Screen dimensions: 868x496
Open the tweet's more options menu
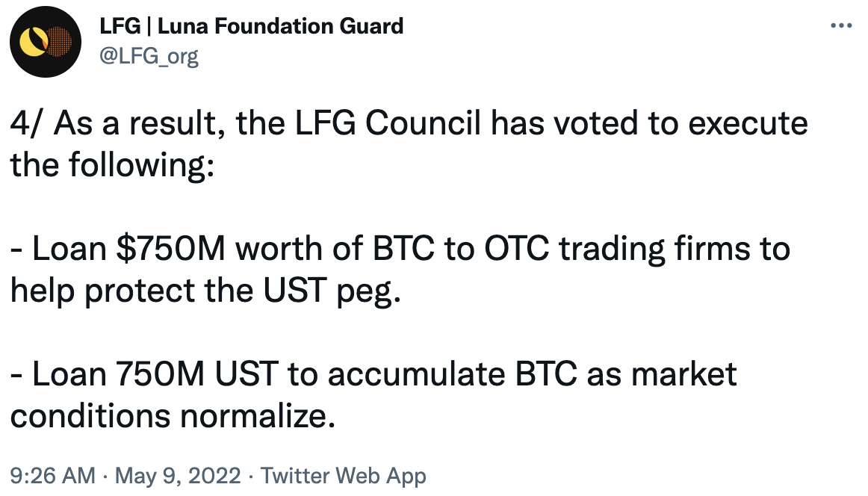click(x=841, y=25)
